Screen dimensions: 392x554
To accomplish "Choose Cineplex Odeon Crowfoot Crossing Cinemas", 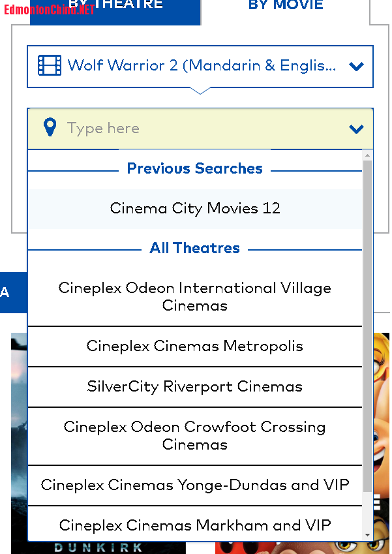I will (x=195, y=436).
